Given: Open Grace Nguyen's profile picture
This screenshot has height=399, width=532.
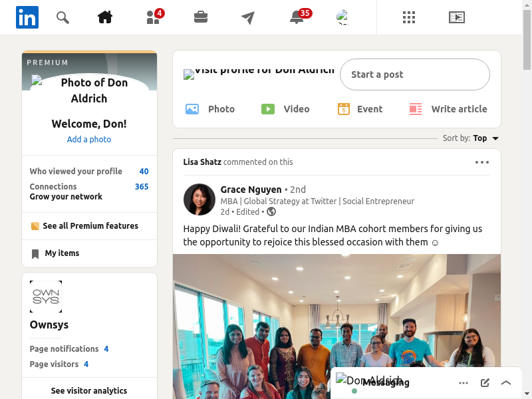Looking at the screenshot, I should (x=199, y=199).
